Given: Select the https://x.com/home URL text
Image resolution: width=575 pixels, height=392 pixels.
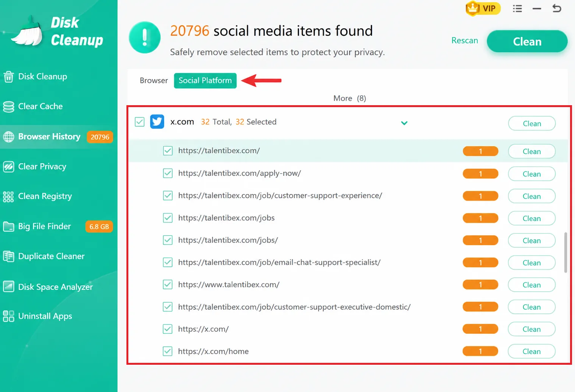Looking at the screenshot, I should tap(213, 352).
